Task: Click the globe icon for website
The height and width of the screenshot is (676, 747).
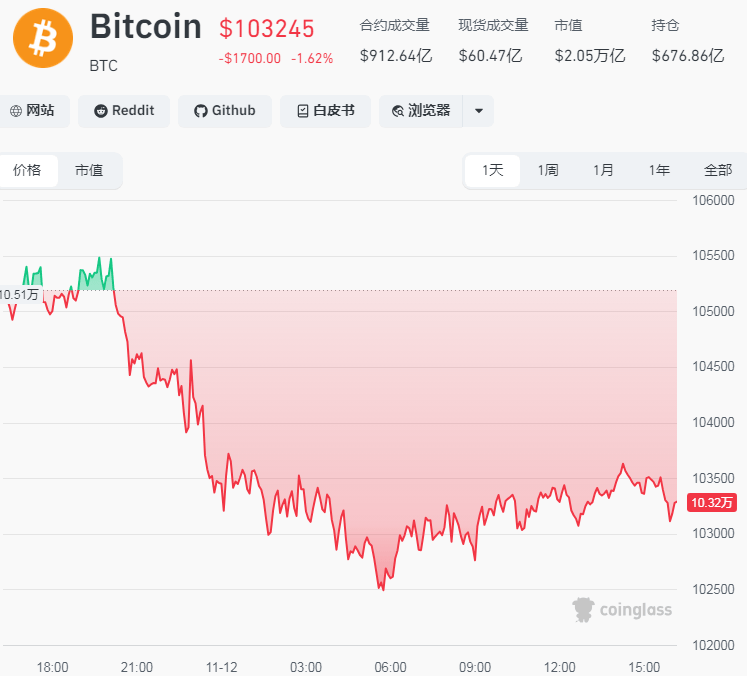Action: [15, 111]
